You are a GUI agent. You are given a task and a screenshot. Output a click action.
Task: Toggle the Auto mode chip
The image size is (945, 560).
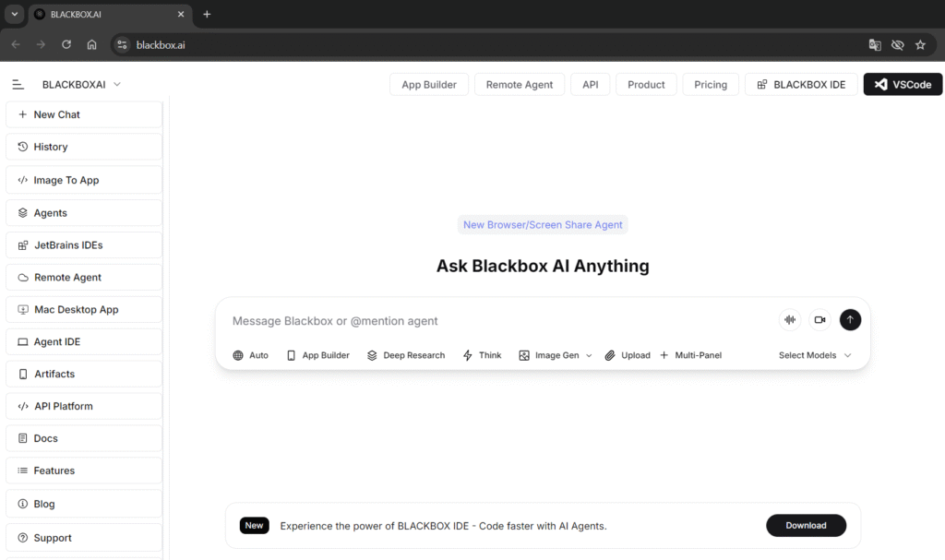point(251,356)
